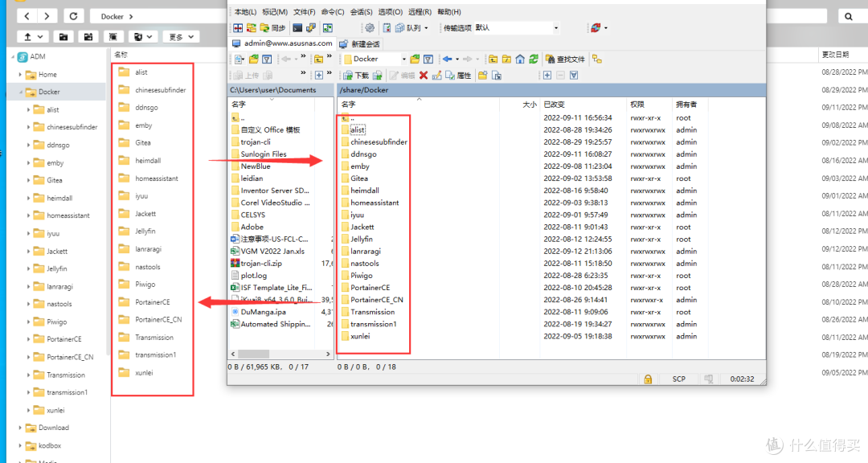868x463 pixels.
Task: Go to remote root directory icon
Action: pyautogui.click(x=506, y=59)
